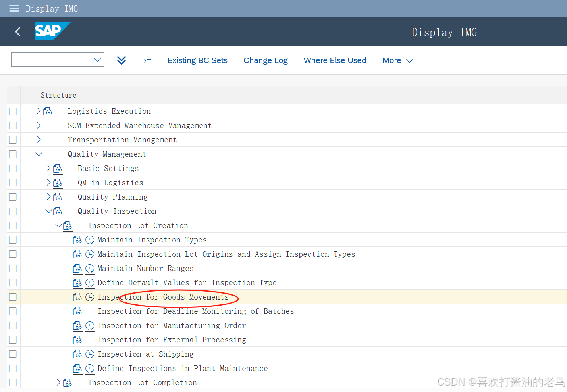Select Maintain Inspection Lot Origins entry text
Image resolution: width=567 pixels, height=392 pixels.
coord(226,254)
